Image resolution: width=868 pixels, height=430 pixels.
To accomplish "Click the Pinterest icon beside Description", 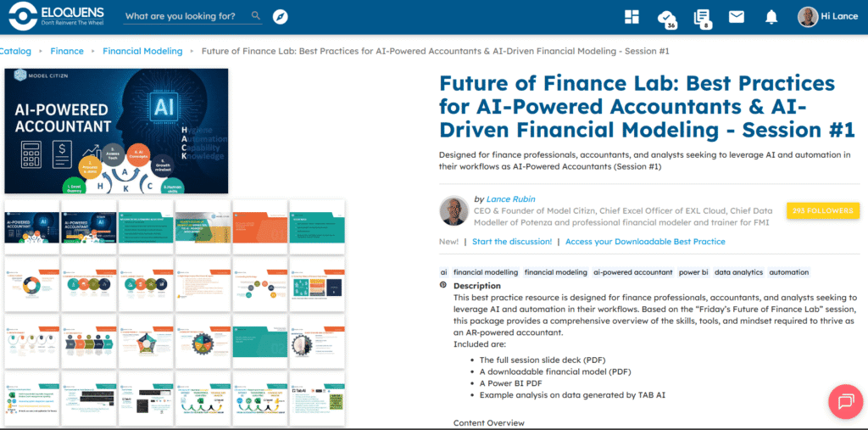I will (x=442, y=285).
